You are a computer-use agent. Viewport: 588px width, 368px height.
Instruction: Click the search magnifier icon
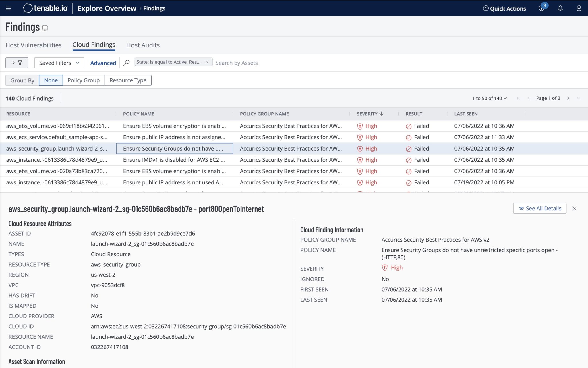coord(126,63)
